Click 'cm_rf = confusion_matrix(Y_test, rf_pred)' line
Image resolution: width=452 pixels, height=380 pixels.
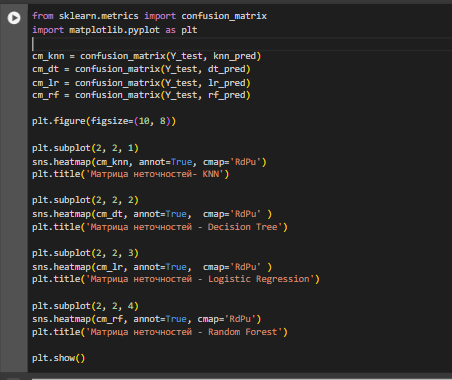coord(141,95)
